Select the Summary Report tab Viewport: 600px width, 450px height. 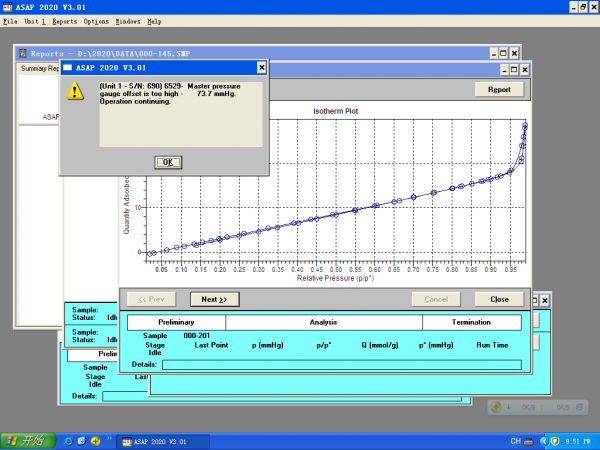tap(40, 68)
